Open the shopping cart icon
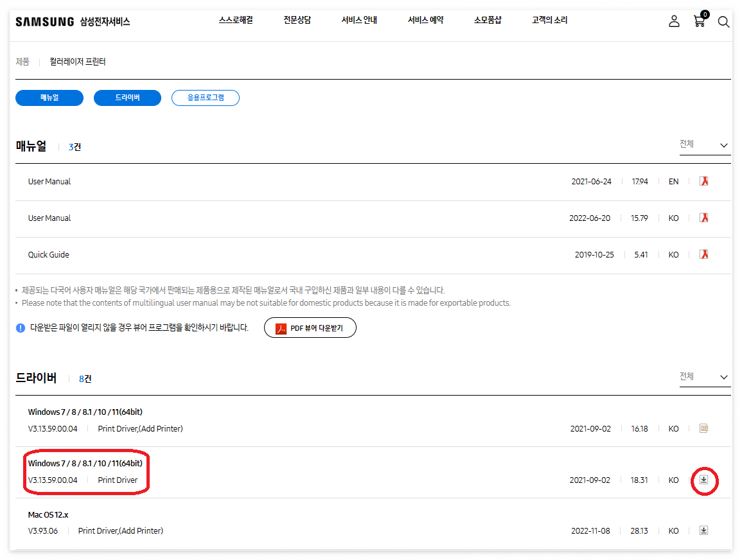The width and height of the screenshot is (742, 560). [700, 20]
